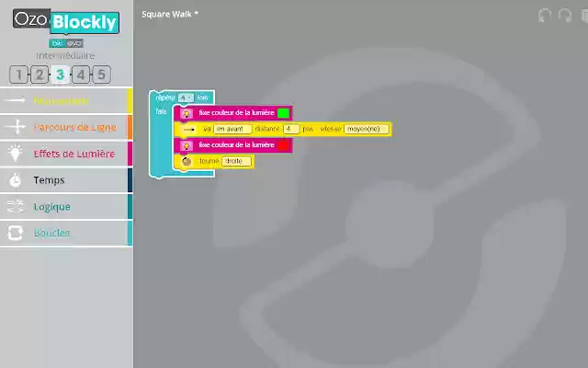588x368 pixels.
Task: Open the Boucles block category
Action: pos(66,233)
